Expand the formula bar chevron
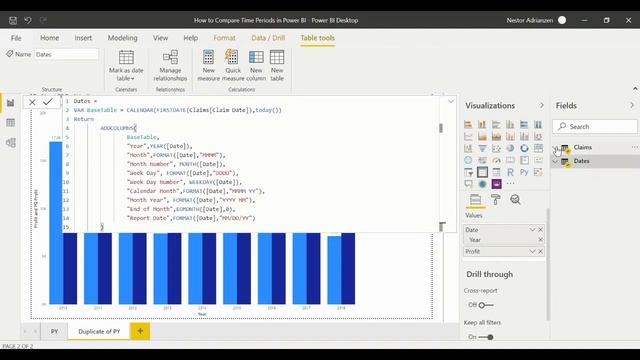 coord(451,101)
